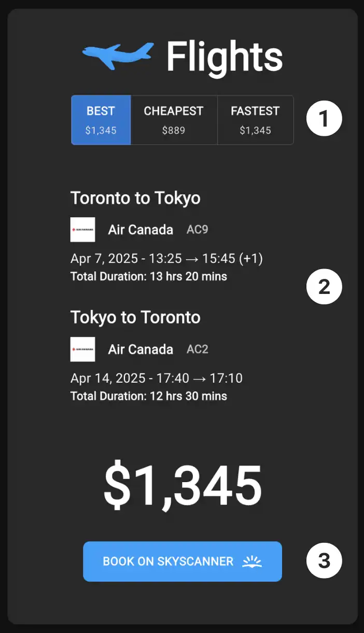364x633 pixels.
Task: Select the FASTEST fare option
Action: (x=255, y=120)
